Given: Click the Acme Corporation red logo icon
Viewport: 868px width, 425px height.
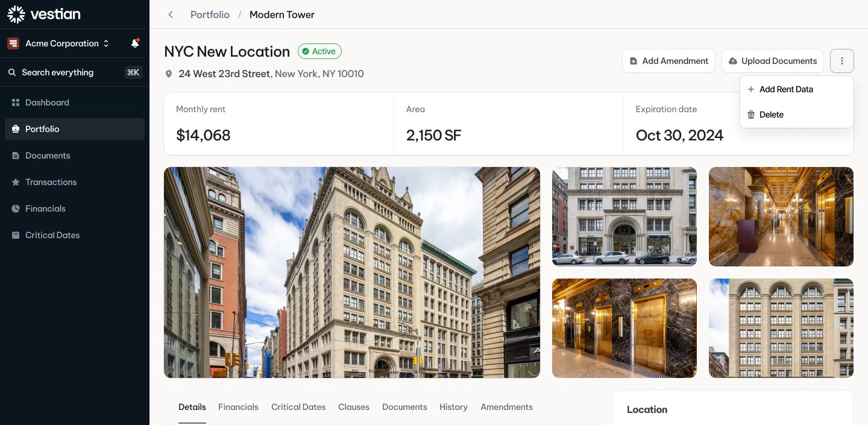Looking at the screenshot, I should (13, 43).
